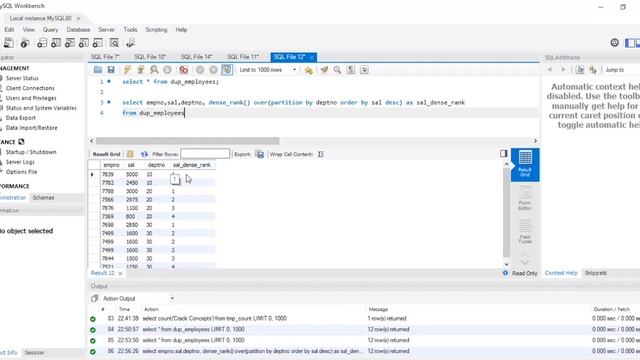Click the Commit transaction icon
Viewport: 640px width, 360px height.
200,70
